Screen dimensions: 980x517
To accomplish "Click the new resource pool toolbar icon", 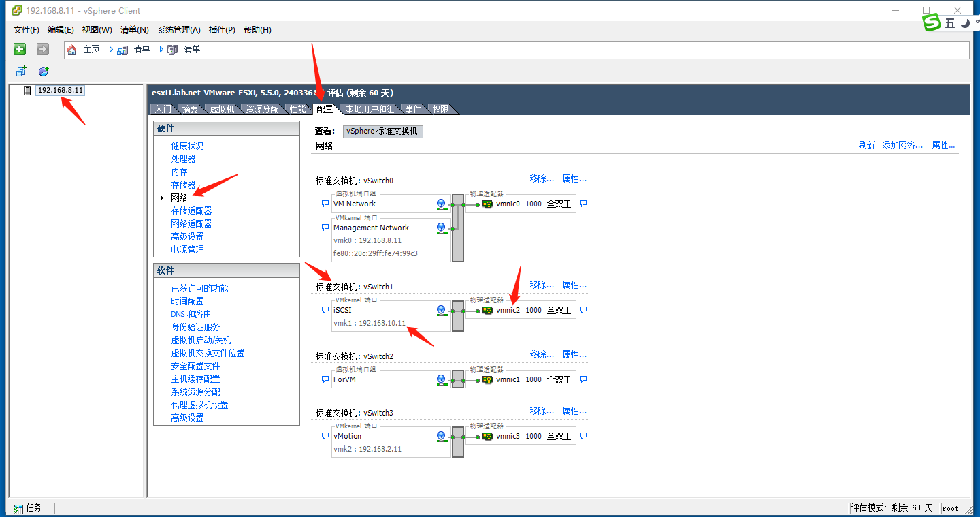I will click(x=44, y=71).
